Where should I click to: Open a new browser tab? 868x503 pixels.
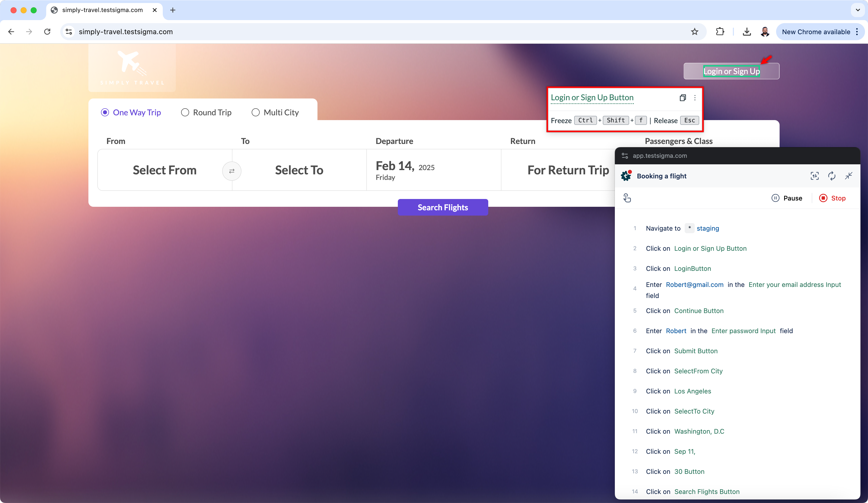pyautogui.click(x=173, y=10)
